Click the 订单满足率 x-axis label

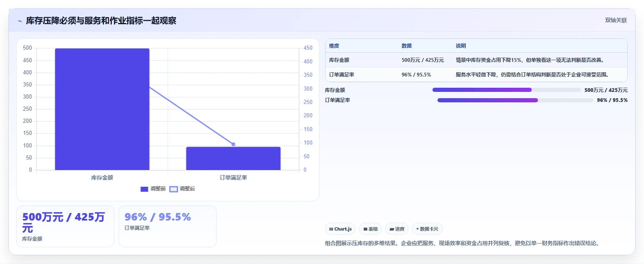tap(233, 178)
